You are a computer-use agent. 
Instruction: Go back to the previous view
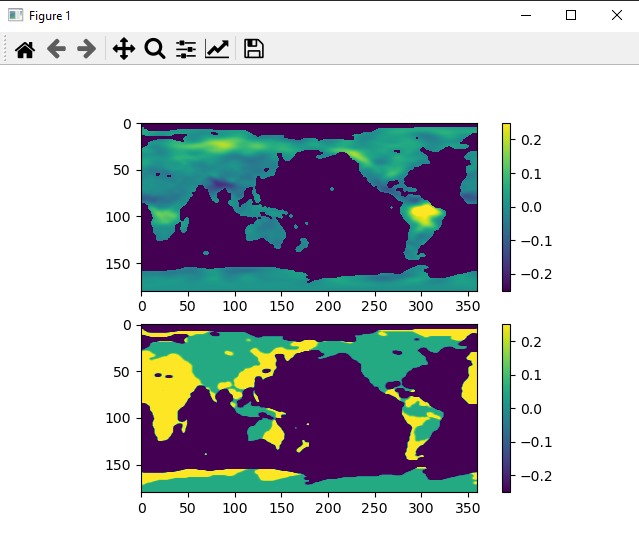(56, 49)
